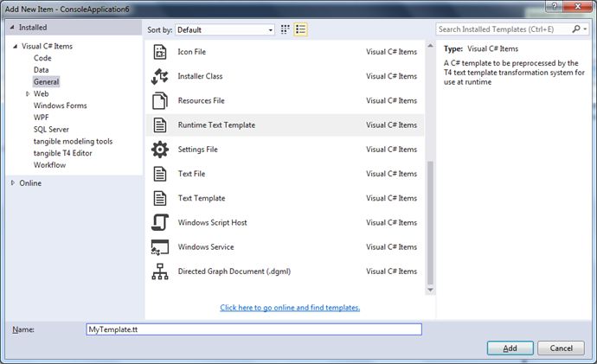
Task: Open the Sort by Default dropdown
Action: tap(225, 29)
